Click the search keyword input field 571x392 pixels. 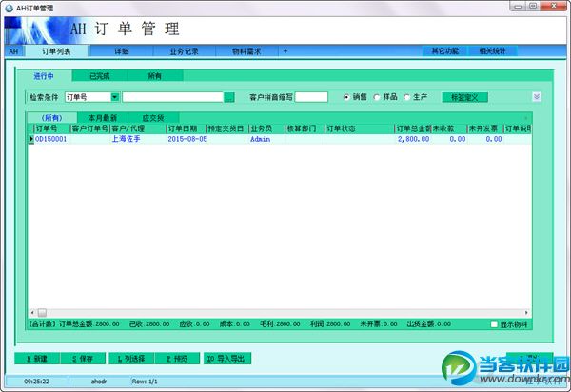click(172, 97)
